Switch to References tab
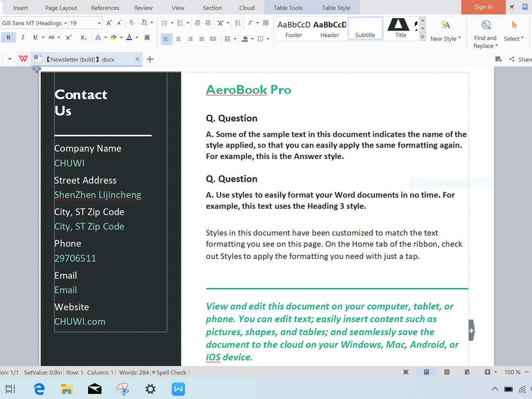Viewport: 532px width, 399px height. [105, 8]
